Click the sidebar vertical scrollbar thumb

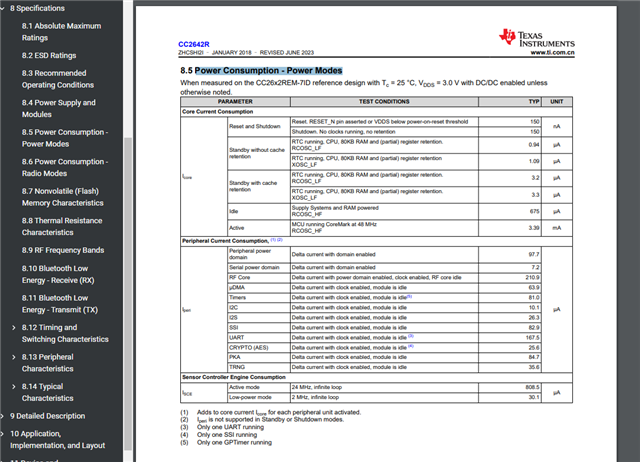(x=128, y=294)
